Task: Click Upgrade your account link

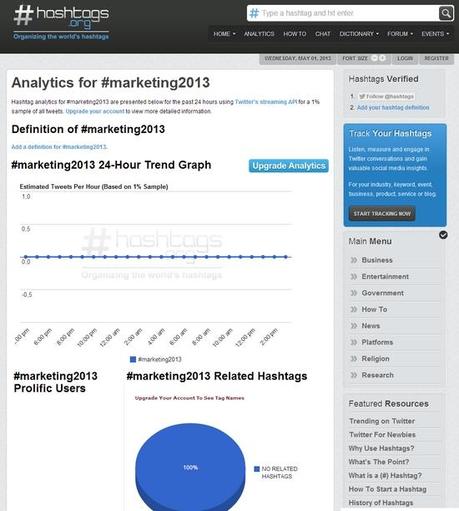Action: pyautogui.click(x=95, y=111)
